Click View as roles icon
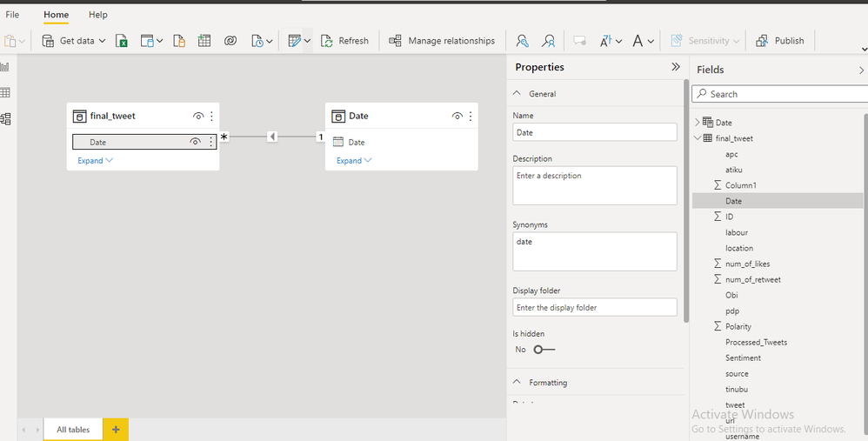 (x=548, y=41)
